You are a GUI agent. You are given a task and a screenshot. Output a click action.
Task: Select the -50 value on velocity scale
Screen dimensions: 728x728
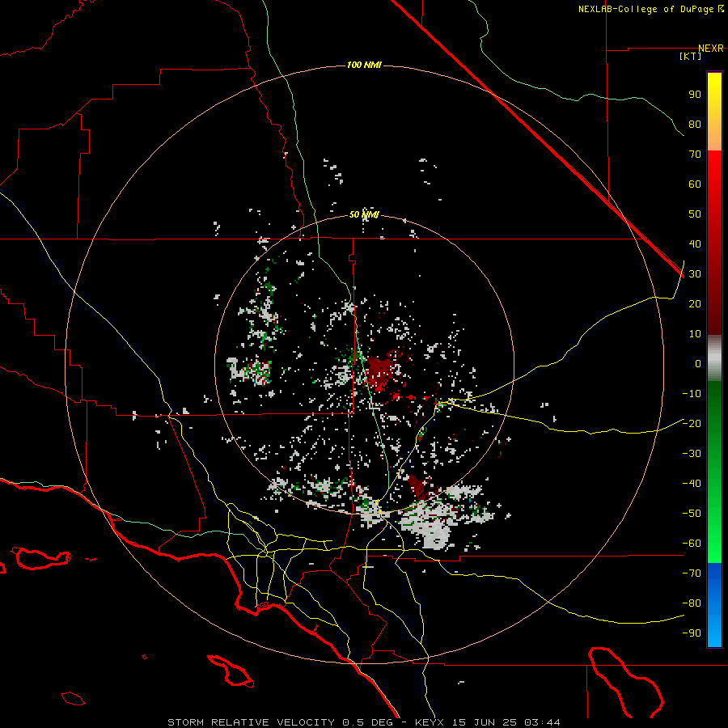tap(692, 514)
